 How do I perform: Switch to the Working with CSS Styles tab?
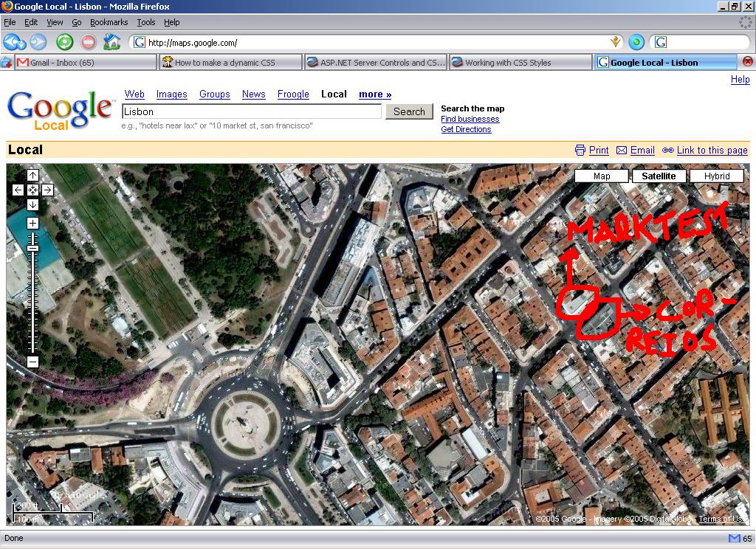coord(520,62)
